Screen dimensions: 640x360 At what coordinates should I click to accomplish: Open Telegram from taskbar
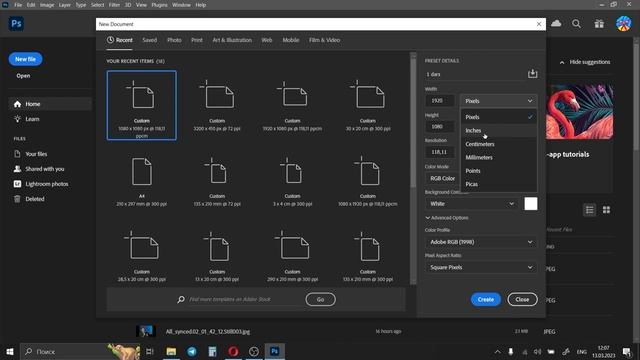[x=192, y=351]
